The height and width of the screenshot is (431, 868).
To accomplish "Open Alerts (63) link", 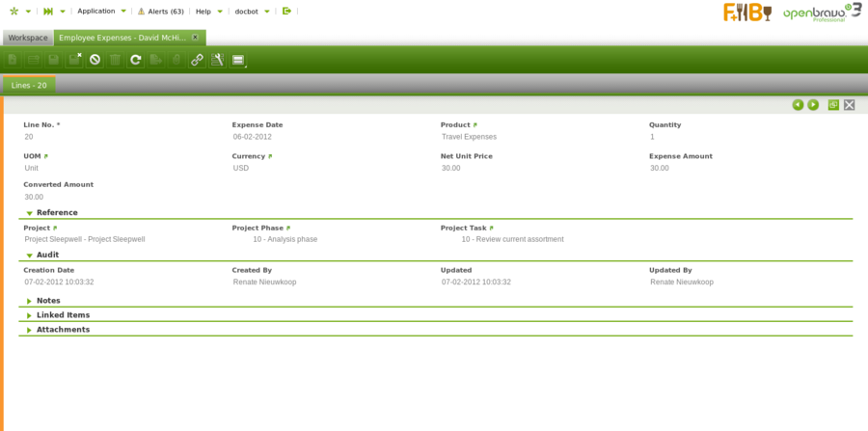I will pos(160,11).
